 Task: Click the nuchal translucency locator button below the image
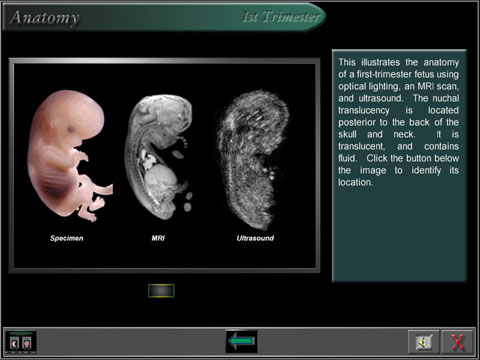[161, 291]
